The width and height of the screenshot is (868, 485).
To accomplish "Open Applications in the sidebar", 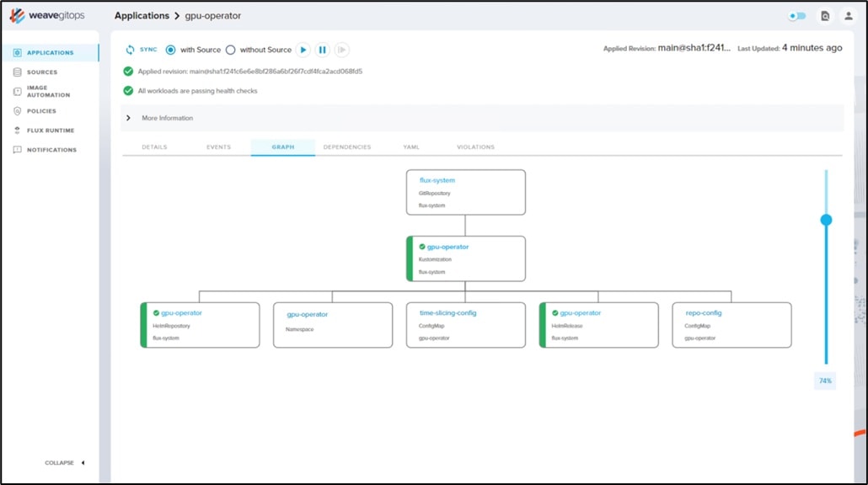I will pyautogui.click(x=50, y=52).
